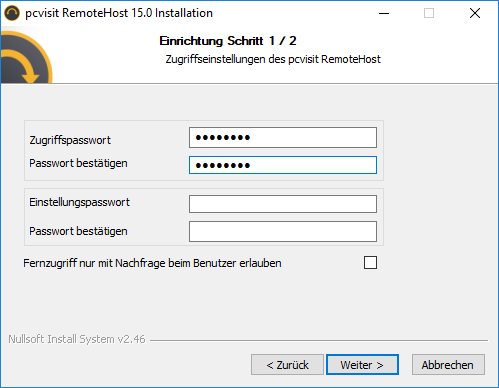This screenshot has height=388, width=499.
Task: Close the pcvisit RemoteHost installer window
Action: pos(475,13)
